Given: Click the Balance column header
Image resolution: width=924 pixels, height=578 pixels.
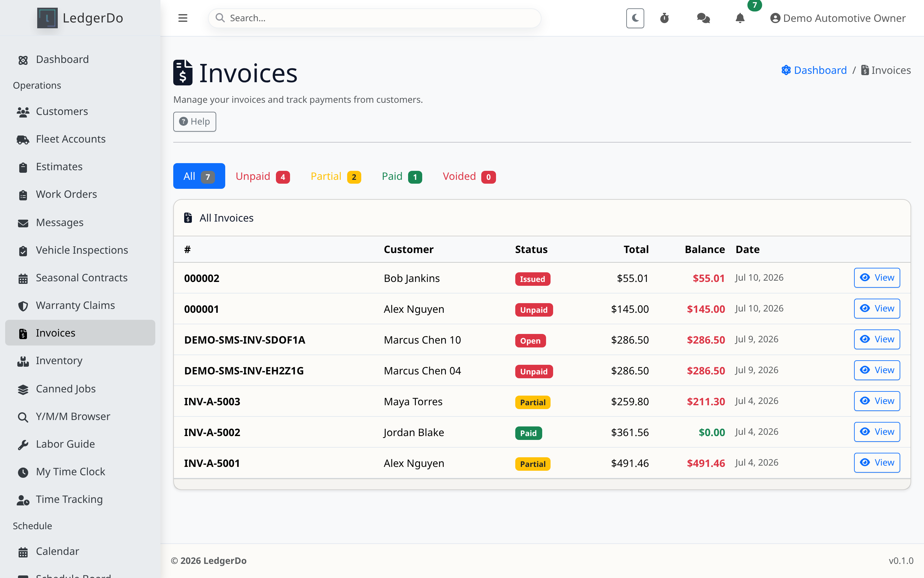Looking at the screenshot, I should 705,249.
